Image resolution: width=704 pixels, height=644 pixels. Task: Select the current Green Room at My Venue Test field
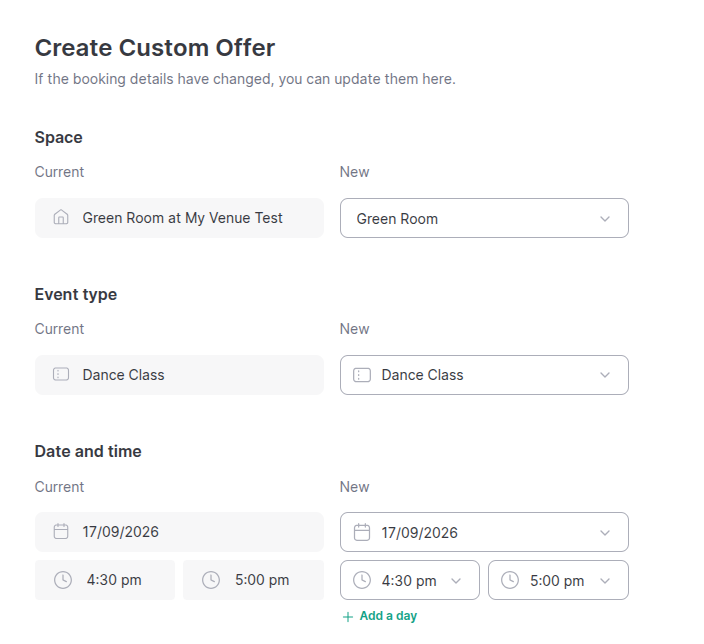179,218
